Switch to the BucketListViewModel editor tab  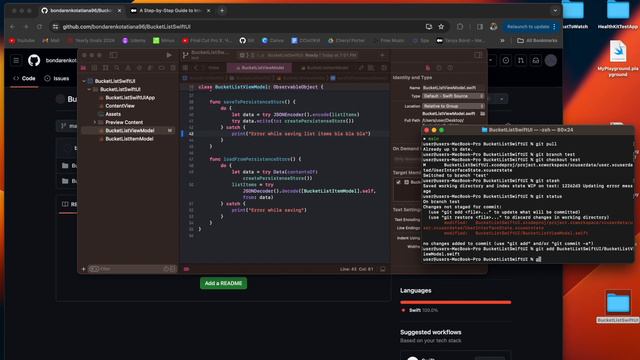pyautogui.click(x=259, y=68)
